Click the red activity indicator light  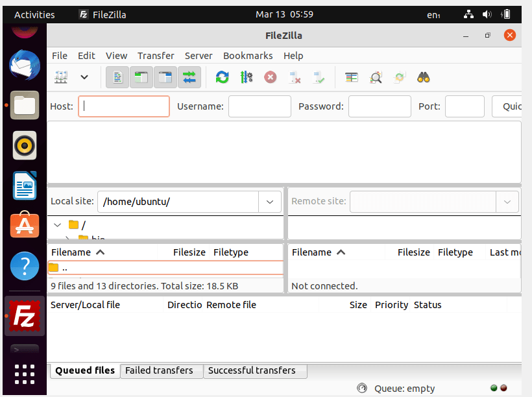click(503, 388)
